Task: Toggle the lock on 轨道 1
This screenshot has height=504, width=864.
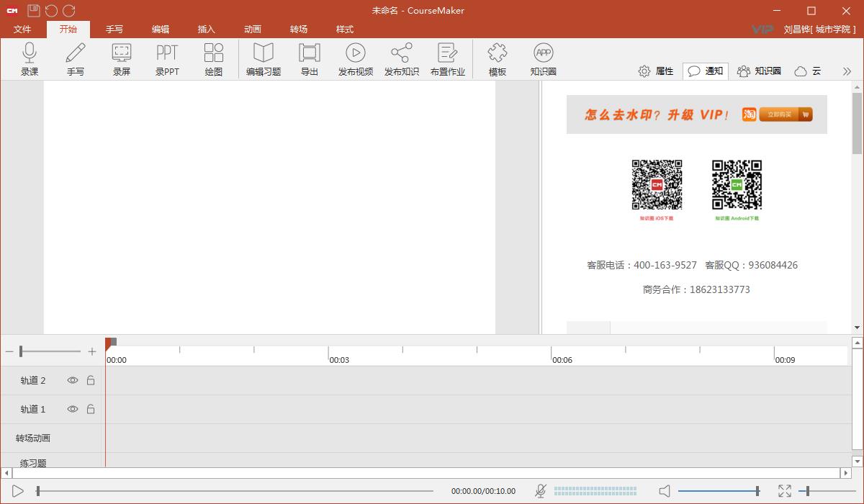Action: pyautogui.click(x=91, y=409)
